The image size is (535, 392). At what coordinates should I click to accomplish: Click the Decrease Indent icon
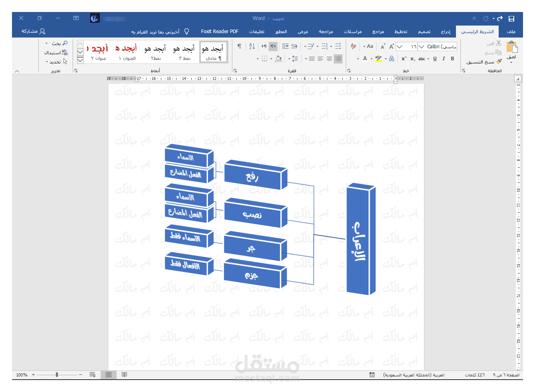click(294, 46)
